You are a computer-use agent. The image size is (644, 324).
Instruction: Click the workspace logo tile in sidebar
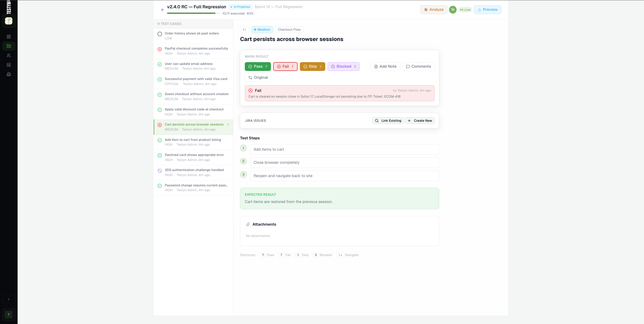tap(9, 21)
